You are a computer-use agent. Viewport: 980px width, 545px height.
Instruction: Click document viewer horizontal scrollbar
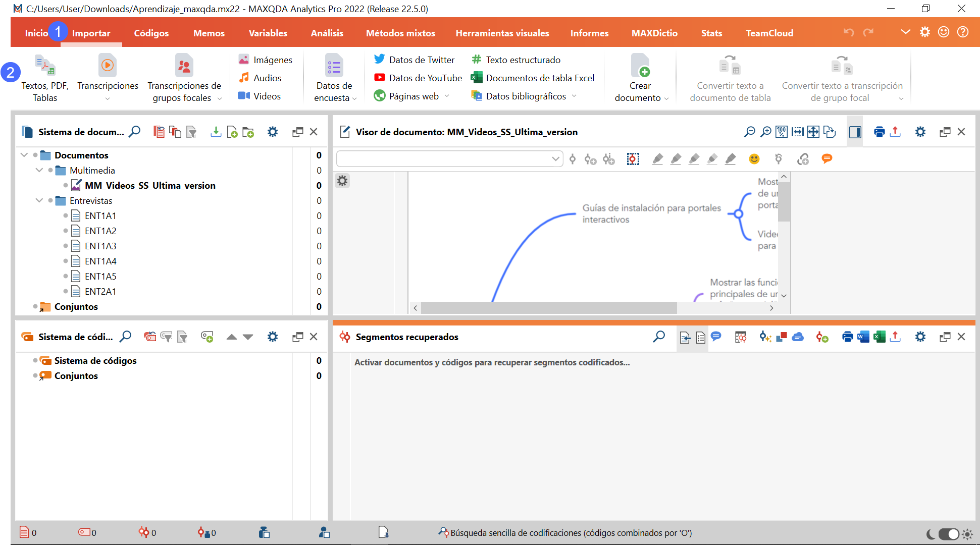(549, 308)
